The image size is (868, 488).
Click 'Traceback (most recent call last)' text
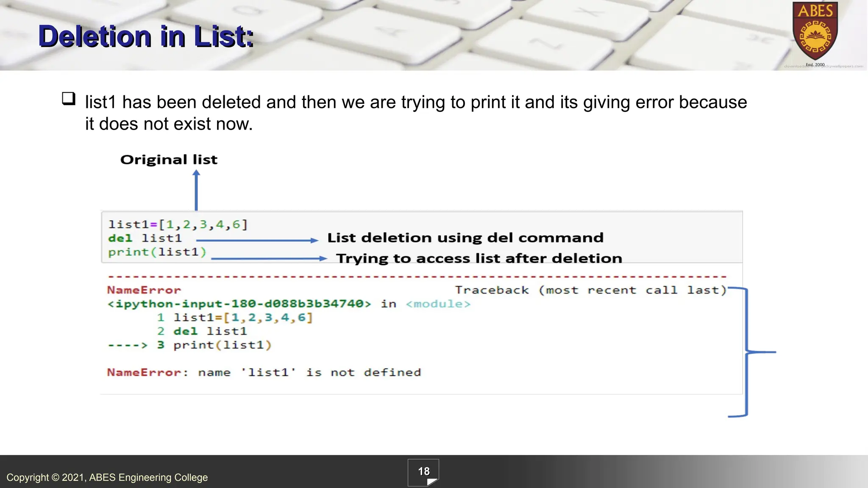[591, 290]
